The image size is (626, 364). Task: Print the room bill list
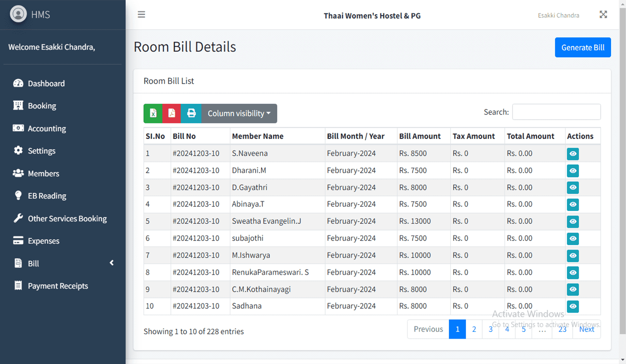pyautogui.click(x=191, y=113)
